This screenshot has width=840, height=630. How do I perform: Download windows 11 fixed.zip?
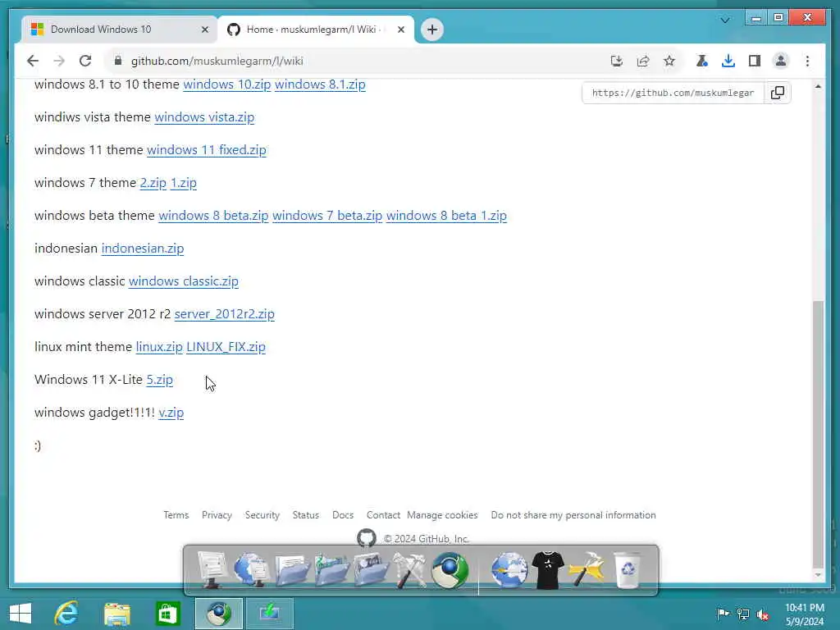[x=206, y=150]
